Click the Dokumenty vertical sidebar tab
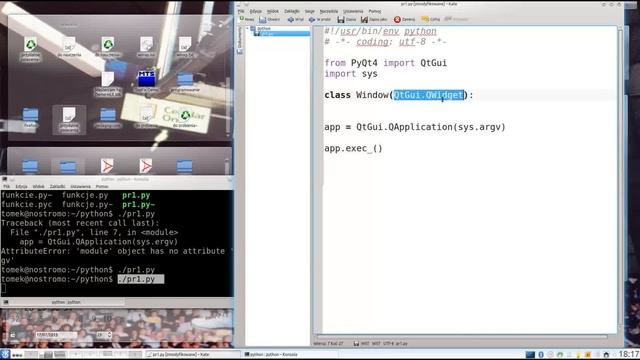The height and width of the screenshot is (360, 640). click(240, 40)
